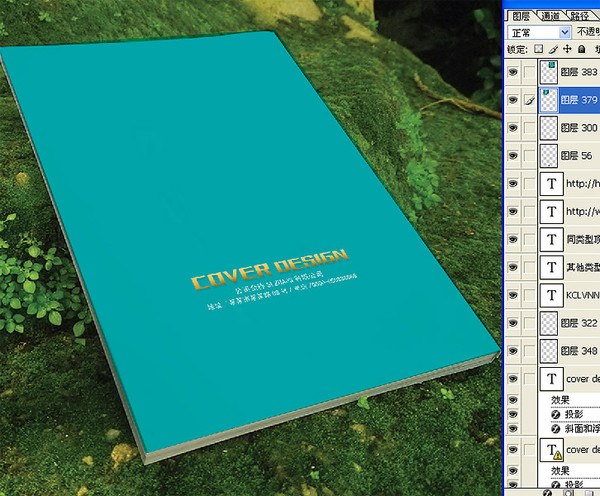Viewport: 600px width, 496px height.
Task: Click warning T icon of second cover de layer
Action: tap(551, 450)
